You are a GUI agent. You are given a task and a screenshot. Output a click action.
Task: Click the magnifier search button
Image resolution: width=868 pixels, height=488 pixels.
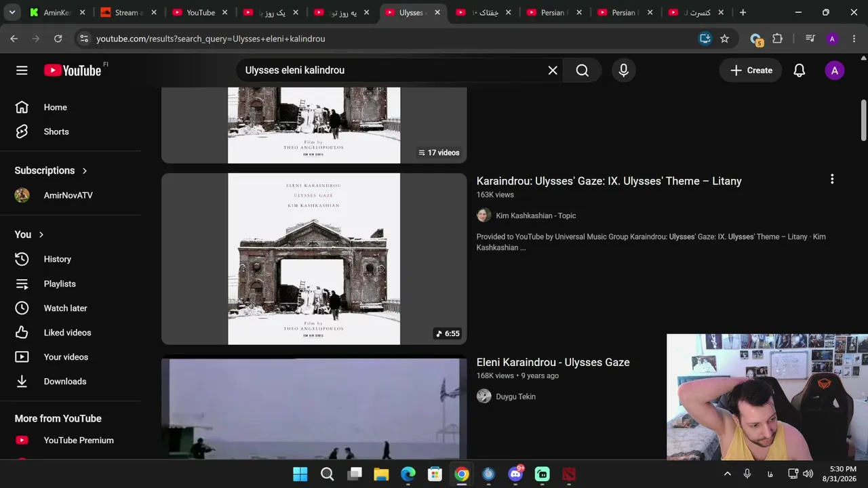pos(582,70)
